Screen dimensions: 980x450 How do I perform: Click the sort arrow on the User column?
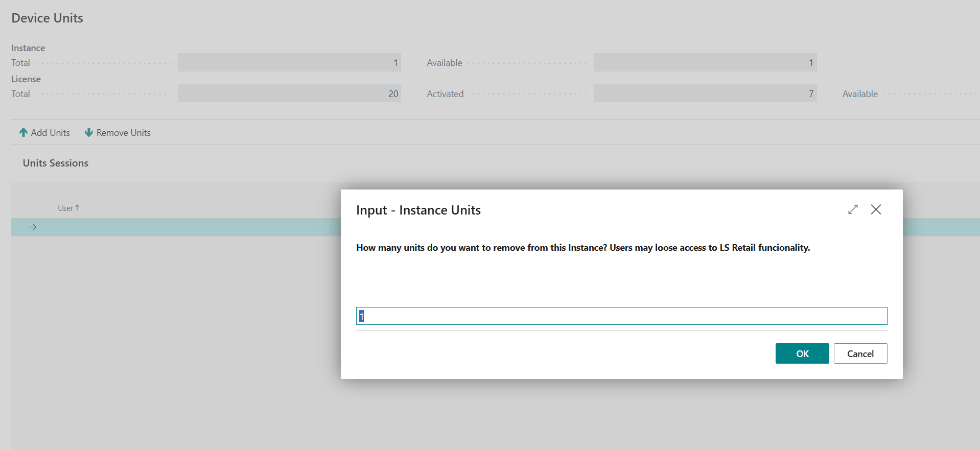(x=77, y=208)
